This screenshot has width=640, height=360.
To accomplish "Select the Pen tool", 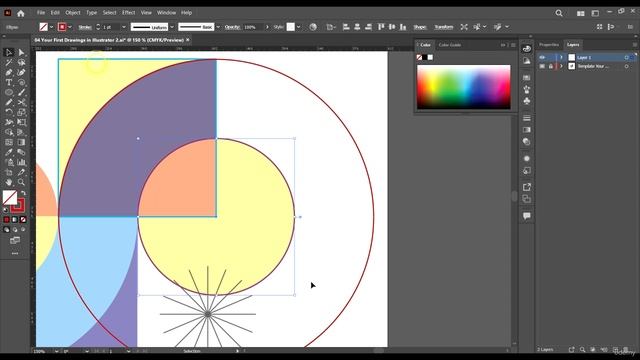I will 9,72.
